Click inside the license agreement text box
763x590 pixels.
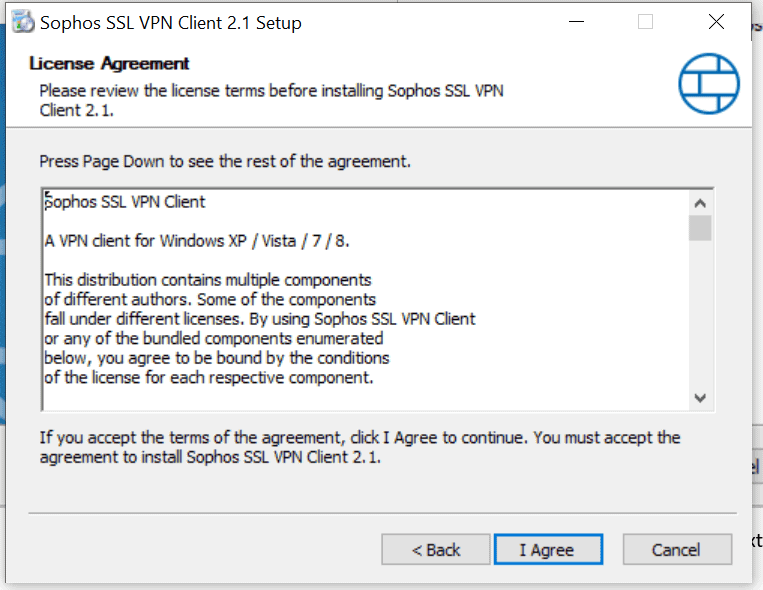(x=365, y=299)
